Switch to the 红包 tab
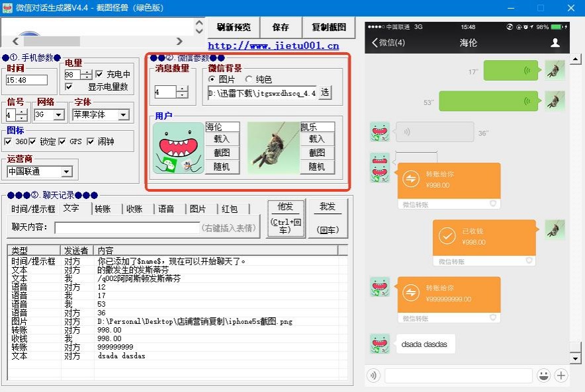 pos(230,209)
